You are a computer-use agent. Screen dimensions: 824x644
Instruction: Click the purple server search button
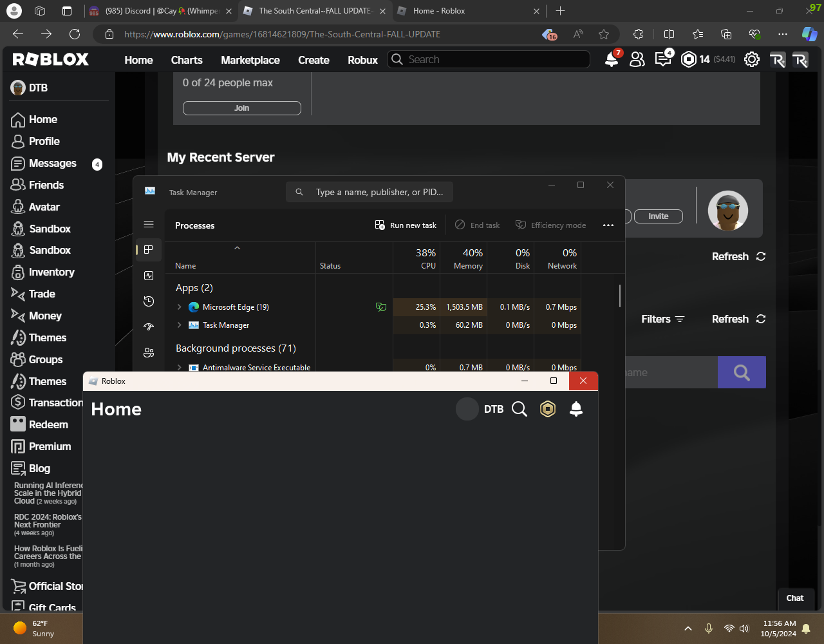coord(742,372)
